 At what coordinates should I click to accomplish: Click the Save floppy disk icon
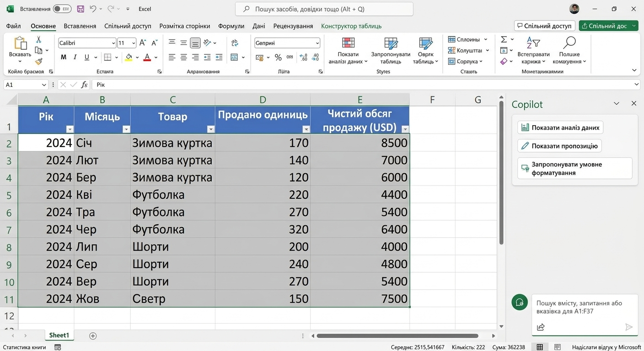[x=80, y=9]
